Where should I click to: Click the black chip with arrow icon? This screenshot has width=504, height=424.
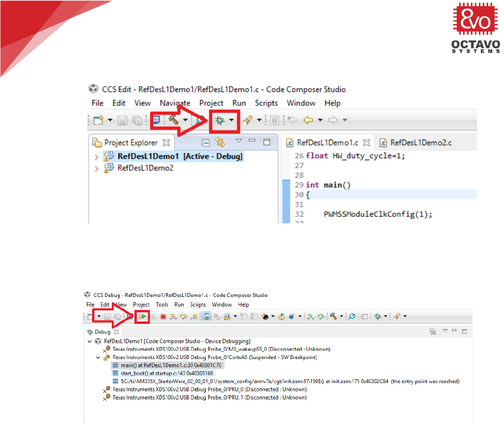pos(265,317)
